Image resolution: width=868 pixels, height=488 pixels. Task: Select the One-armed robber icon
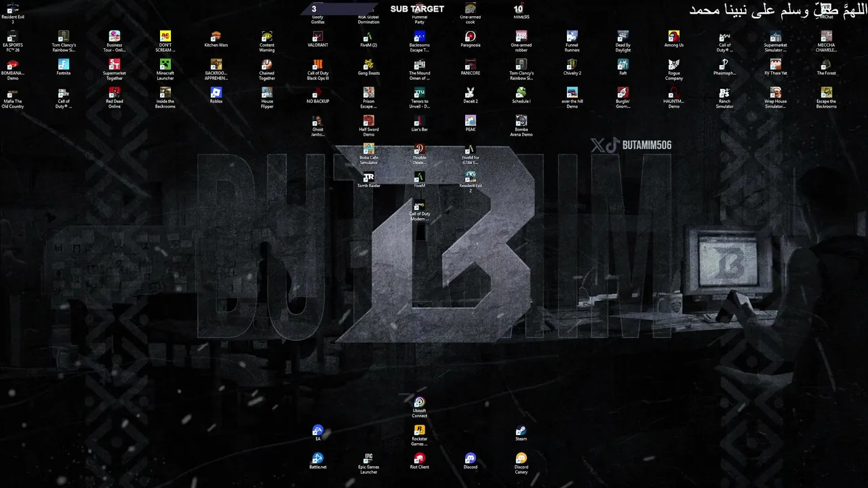(521, 41)
